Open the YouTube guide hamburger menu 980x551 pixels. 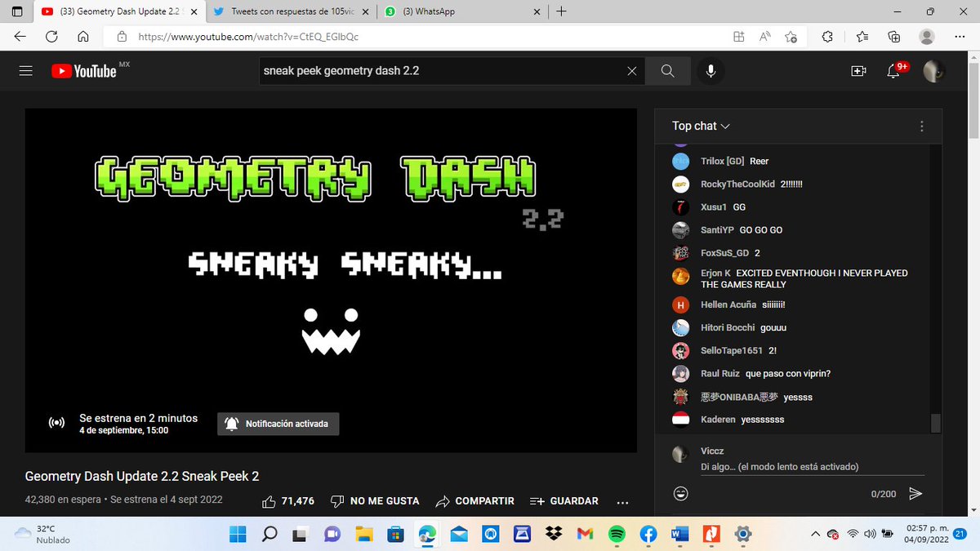(26, 71)
